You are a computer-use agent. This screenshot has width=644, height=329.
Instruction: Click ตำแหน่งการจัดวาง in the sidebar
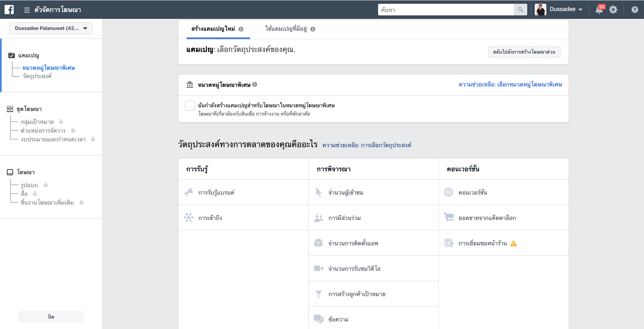pos(43,131)
